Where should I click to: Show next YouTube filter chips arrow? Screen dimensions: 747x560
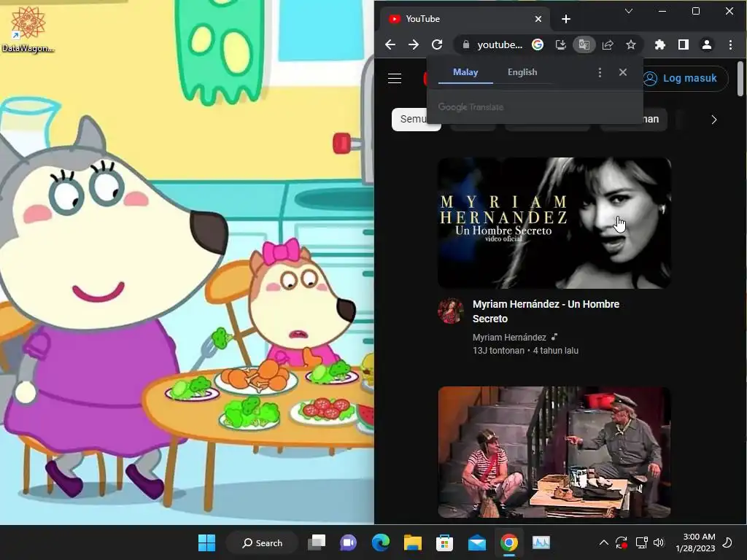click(713, 120)
